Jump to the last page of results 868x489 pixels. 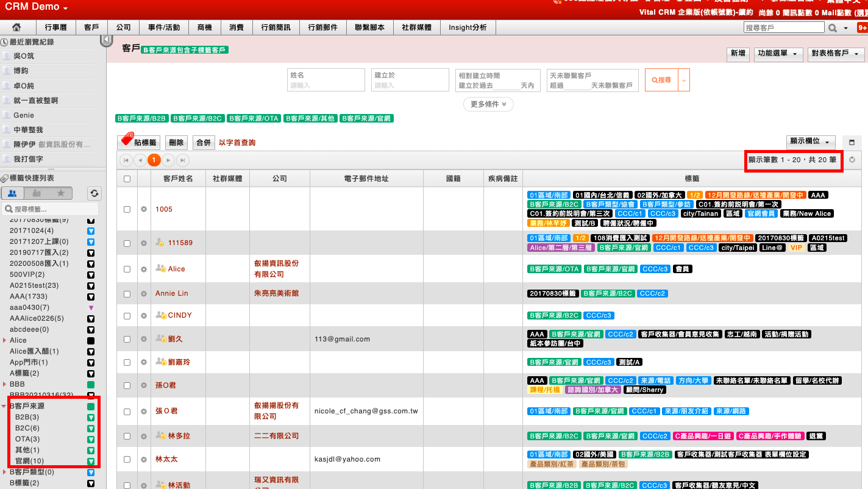tap(182, 160)
